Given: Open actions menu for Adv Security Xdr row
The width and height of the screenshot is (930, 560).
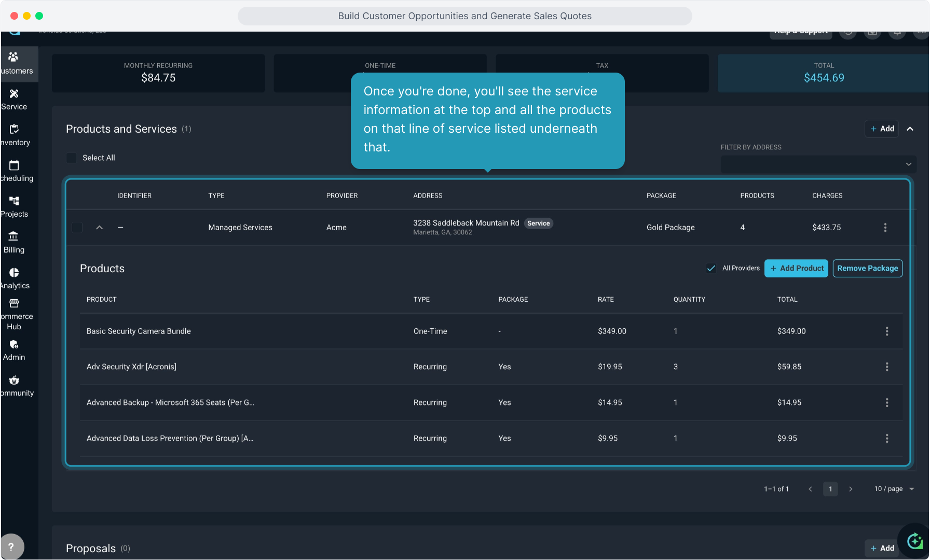Looking at the screenshot, I should tap(886, 367).
